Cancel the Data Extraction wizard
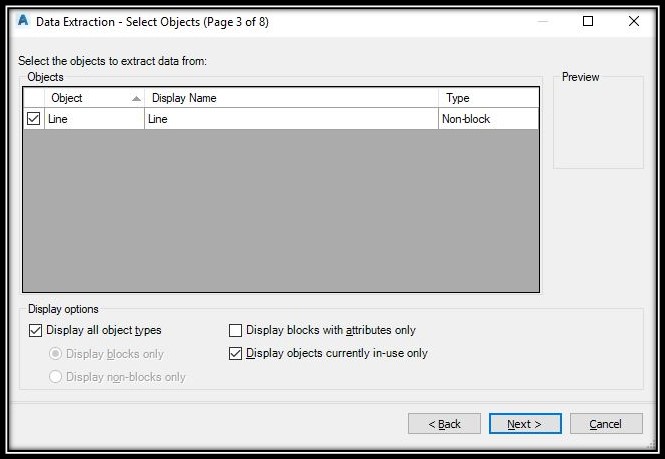This screenshot has width=665, height=459. [606, 424]
